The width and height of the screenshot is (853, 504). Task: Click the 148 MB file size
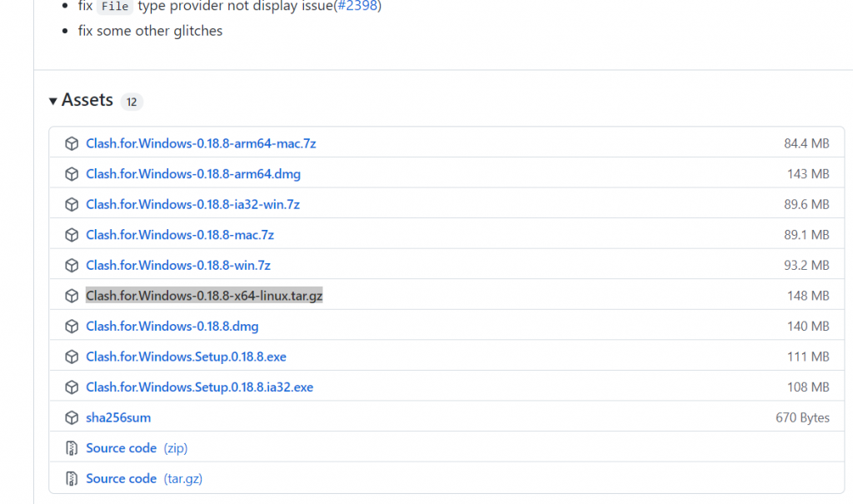point(808,296)
